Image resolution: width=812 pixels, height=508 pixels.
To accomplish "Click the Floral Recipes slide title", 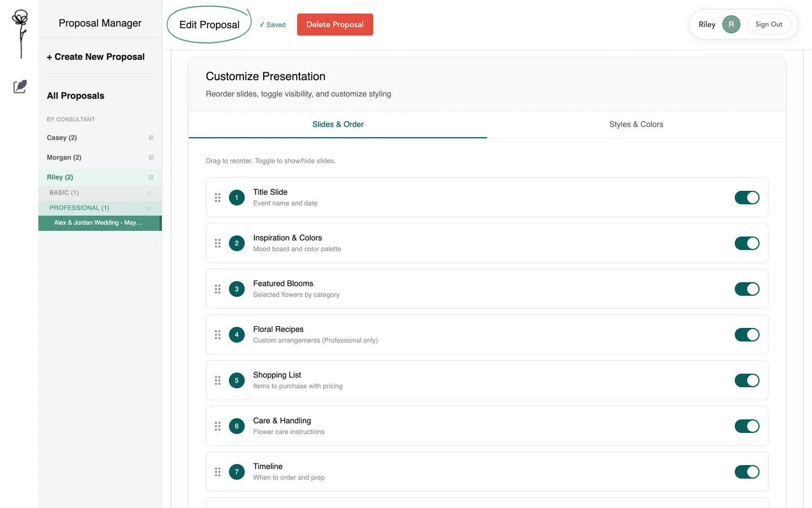I will pyautogui.click(x=278, y=330).
